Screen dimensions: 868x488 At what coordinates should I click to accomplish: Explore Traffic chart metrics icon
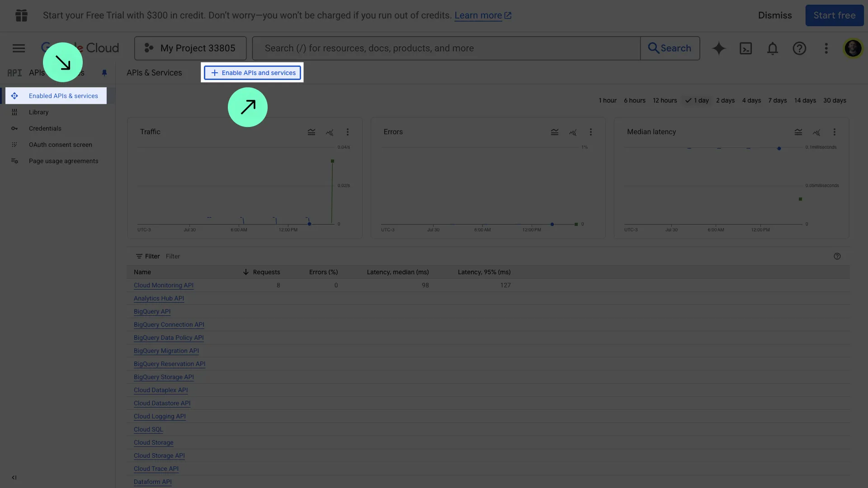click(330, 132)
